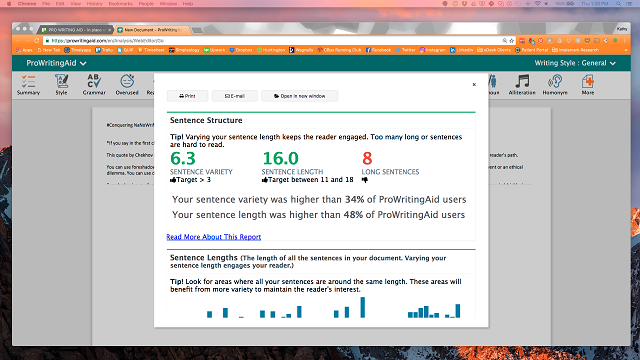Image resolution: width=640 pixels, height=360 pixels.
Task: Open the Simpleology bookmark
Action: (184, 50)
